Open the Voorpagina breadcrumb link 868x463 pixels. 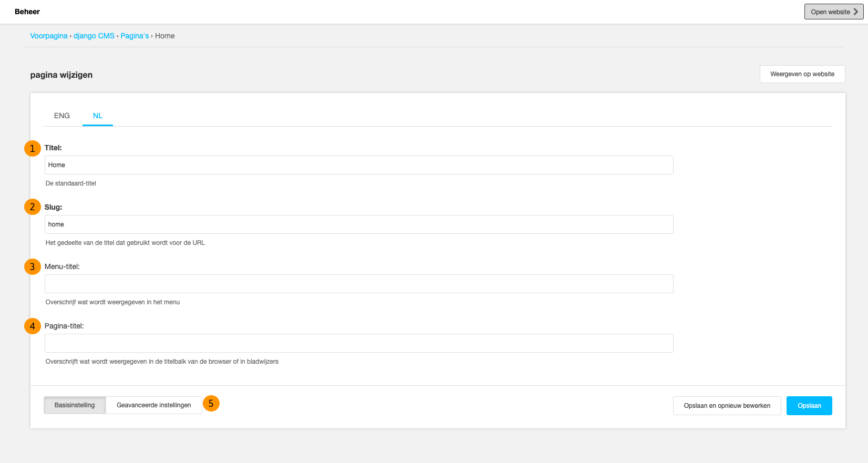49,36
